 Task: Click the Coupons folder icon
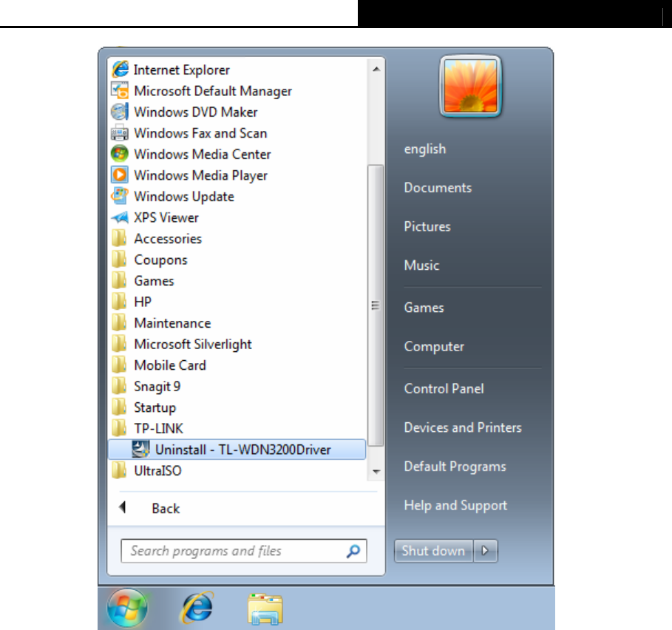click(119, 260)
